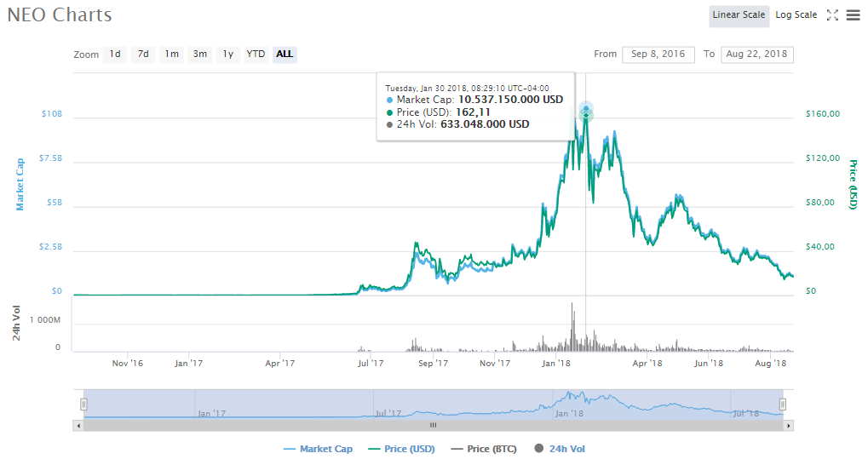Click the Nov '16 date label
The height and width of the screenshot is (459, 868).
pos(127,364)
